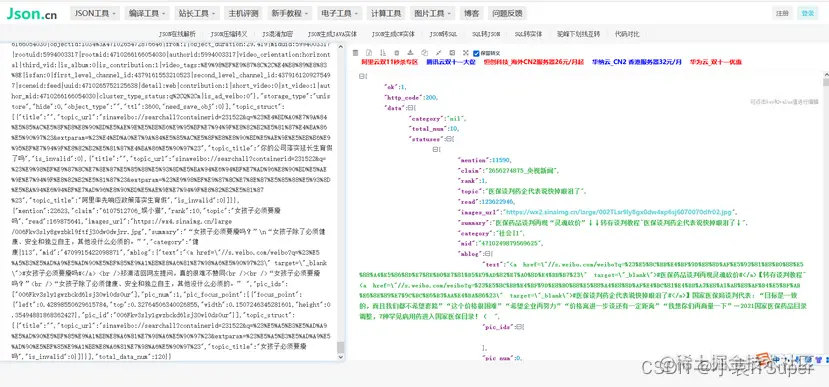829x387 pixels.
Task: Select JS混淆加密 in the sub-navigation
Action: click(x=277, y=34)
